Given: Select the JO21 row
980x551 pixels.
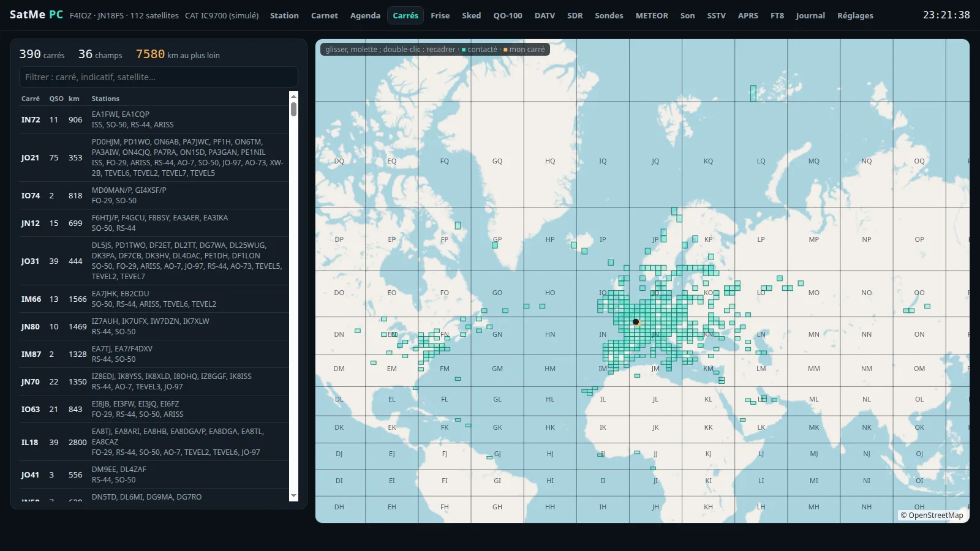Looking at the screenshot, I should pos(154,157).
